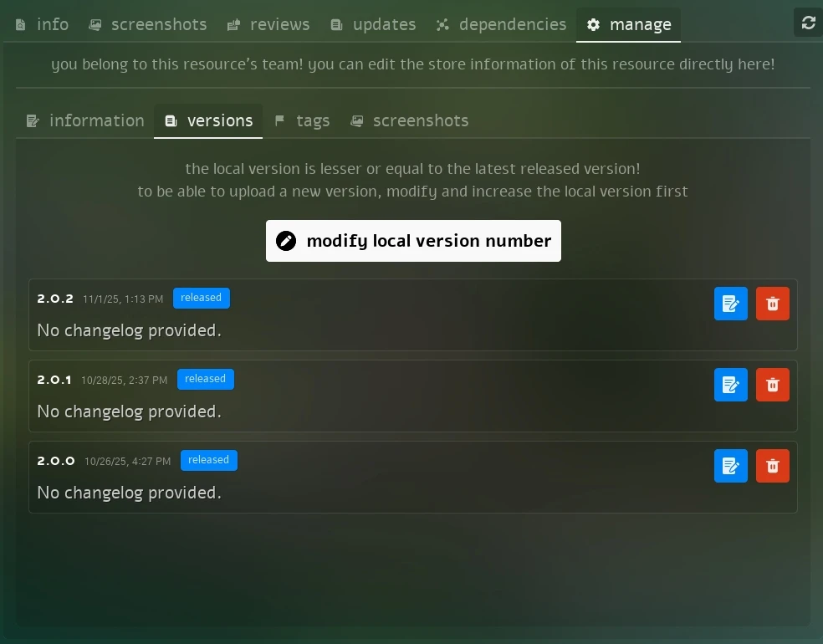Go to the reviews tab
The height and width of the screenshot is (644, 823).
click(268, 25)
